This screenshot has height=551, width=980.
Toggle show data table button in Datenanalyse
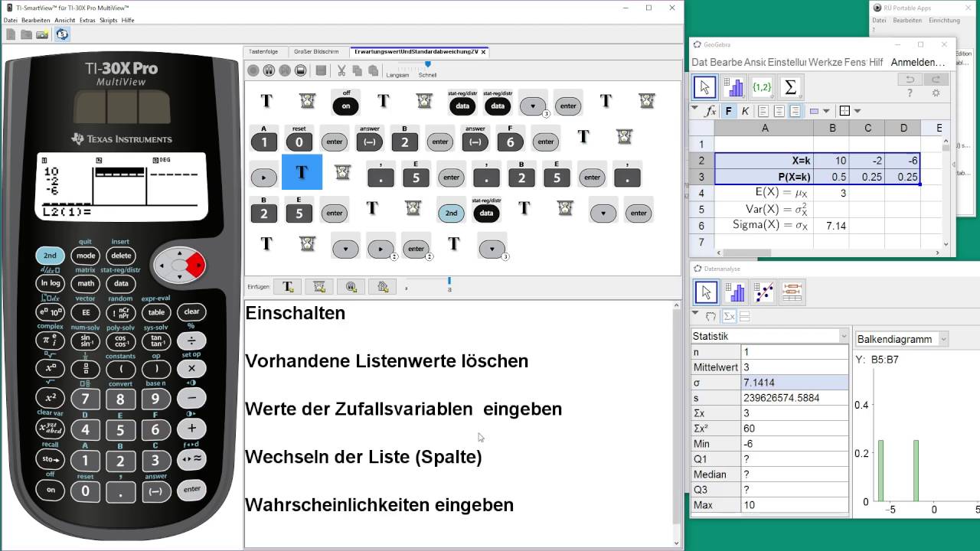click(744, 316)
